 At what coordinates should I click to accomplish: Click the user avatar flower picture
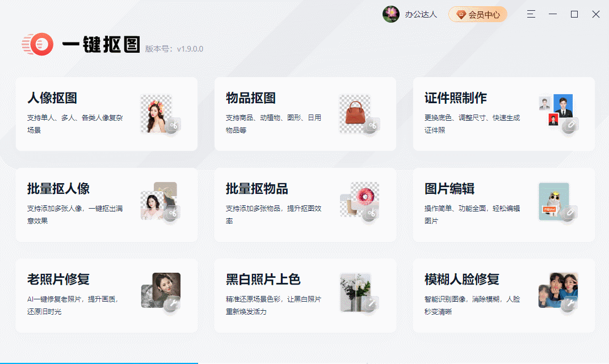[390, 14]
